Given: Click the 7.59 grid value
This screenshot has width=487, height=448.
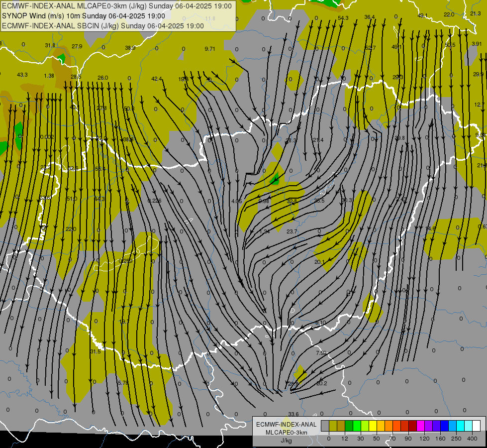Looking at the screenshot, I should pyautogui.click(x=321, y=353).
